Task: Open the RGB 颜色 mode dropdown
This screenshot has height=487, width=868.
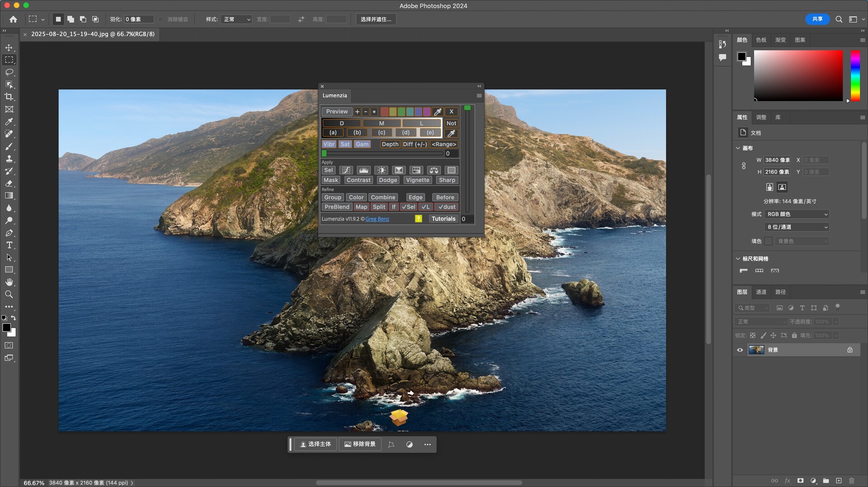Action: point(797,214)
